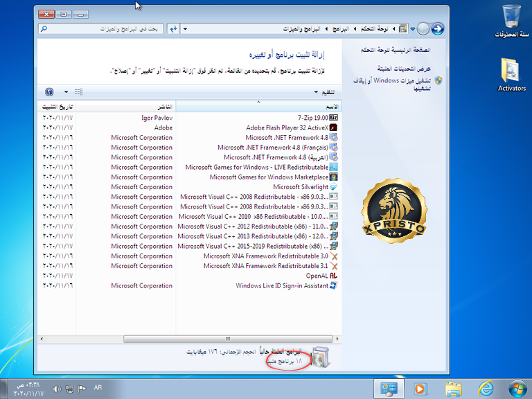Image resolution: width=532 pixels, height=399 pixels.
Task: Click the scrollbar right arrow
Action: pos(337,339)
